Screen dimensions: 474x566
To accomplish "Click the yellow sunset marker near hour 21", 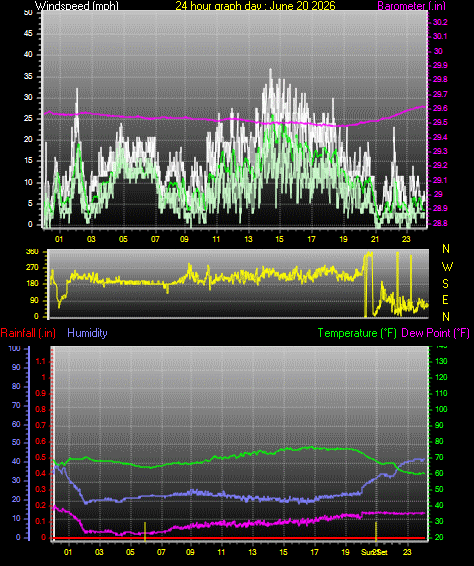I will click(376, 531).
